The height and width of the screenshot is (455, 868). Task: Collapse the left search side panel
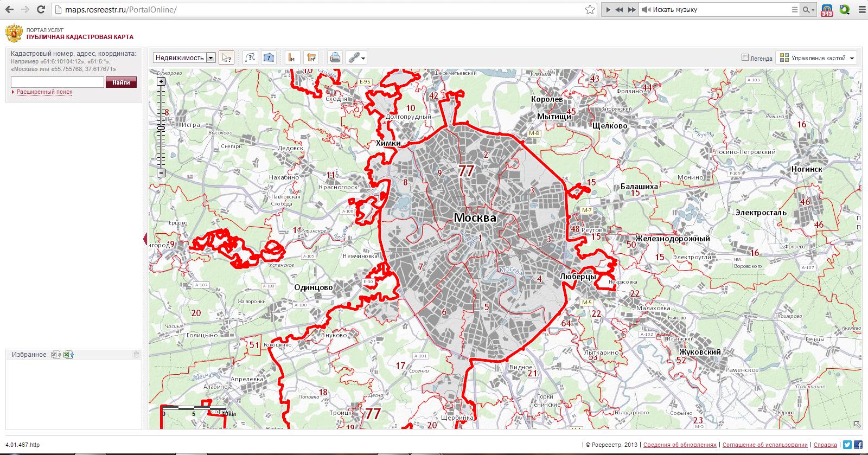tap(145, 239)
